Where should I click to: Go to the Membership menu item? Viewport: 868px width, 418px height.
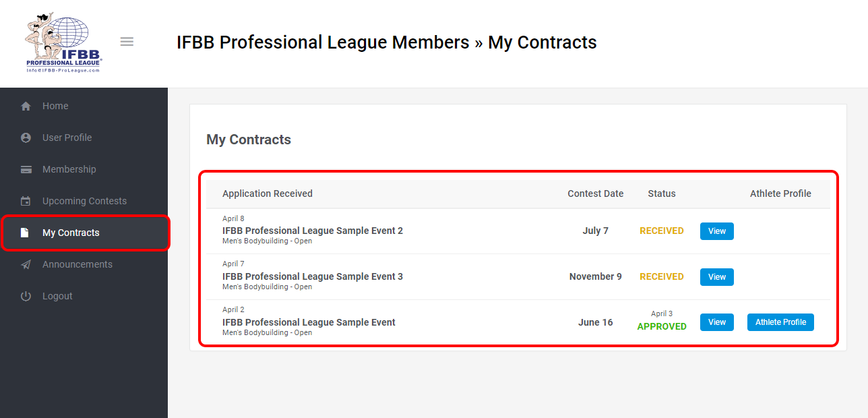point(69,169)
